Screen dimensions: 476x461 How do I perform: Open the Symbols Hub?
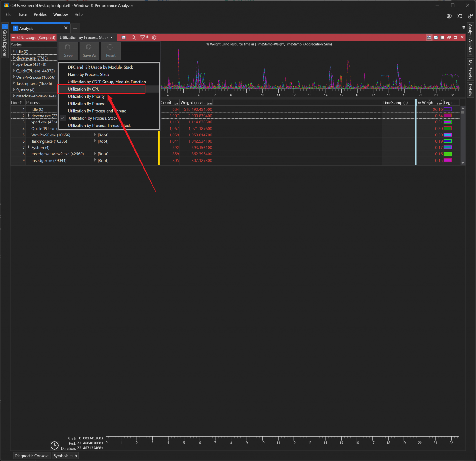[65, 455]
